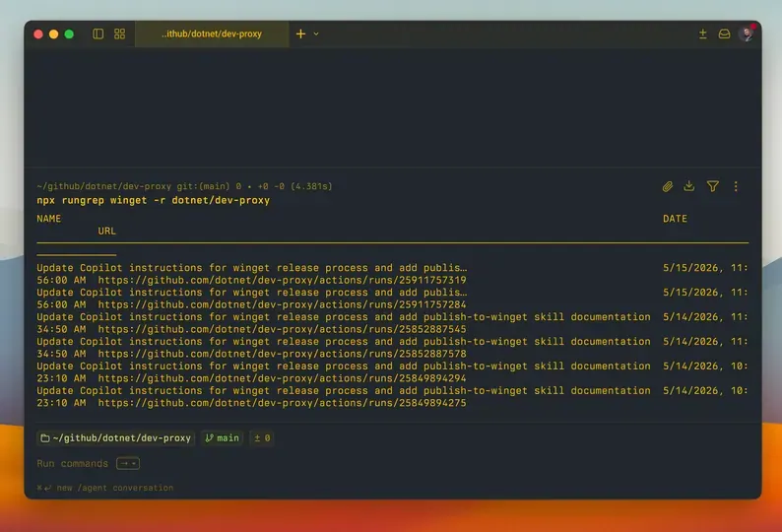Open run link ending in 25852887578

pos(282,354)
